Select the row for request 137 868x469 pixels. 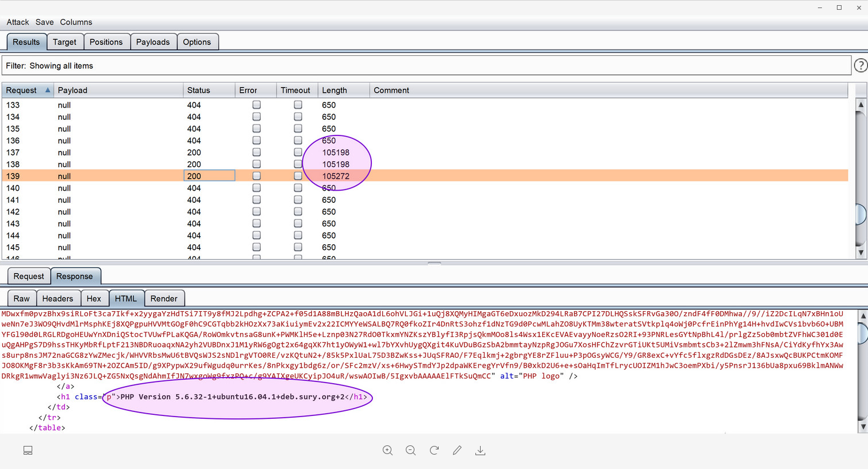coord(425,152)
